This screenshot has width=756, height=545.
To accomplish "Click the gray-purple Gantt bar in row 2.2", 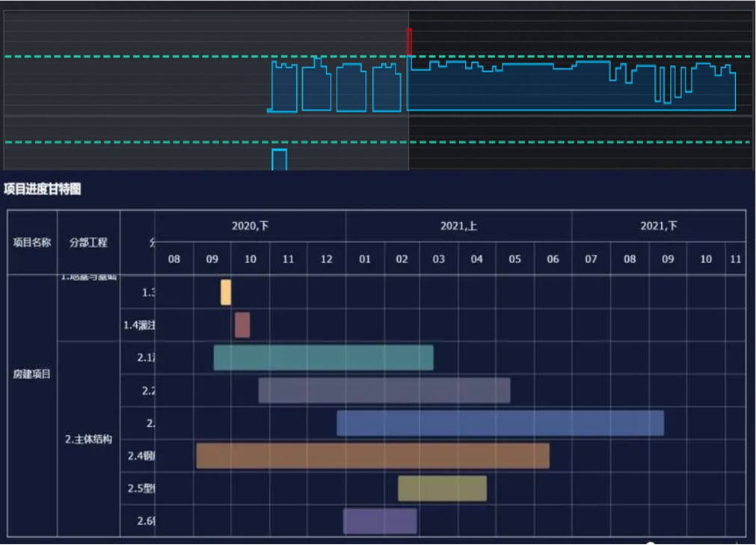I will tap(384, 390).
